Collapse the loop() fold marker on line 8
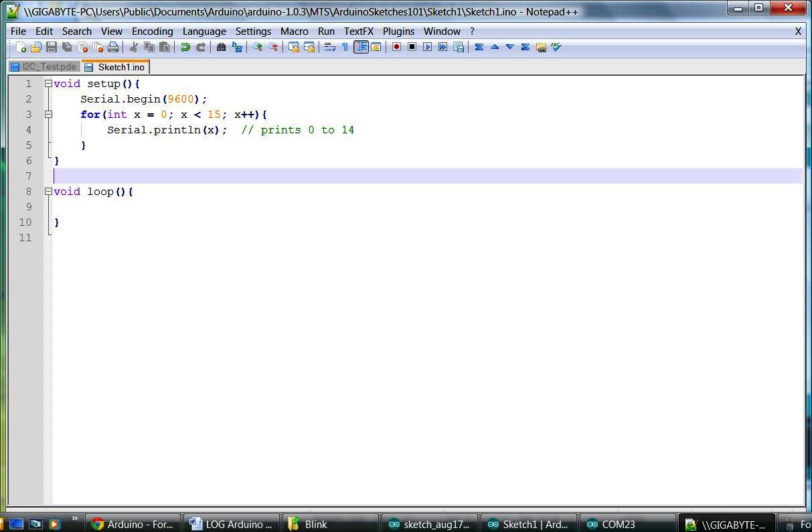 48,192
